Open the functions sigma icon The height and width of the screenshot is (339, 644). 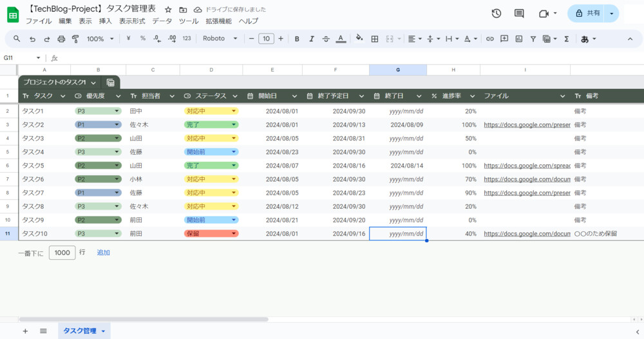pos(567,39)
